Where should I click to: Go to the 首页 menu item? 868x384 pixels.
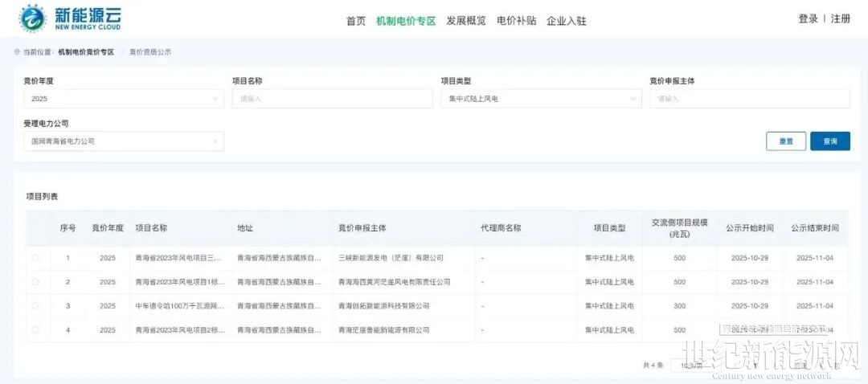click(356, 21)
